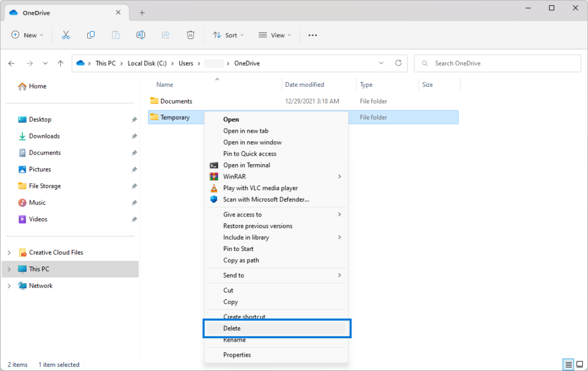Choose Pin to Start
The width and height of the screenshot is (588, 371).
[x=276, y=249]
